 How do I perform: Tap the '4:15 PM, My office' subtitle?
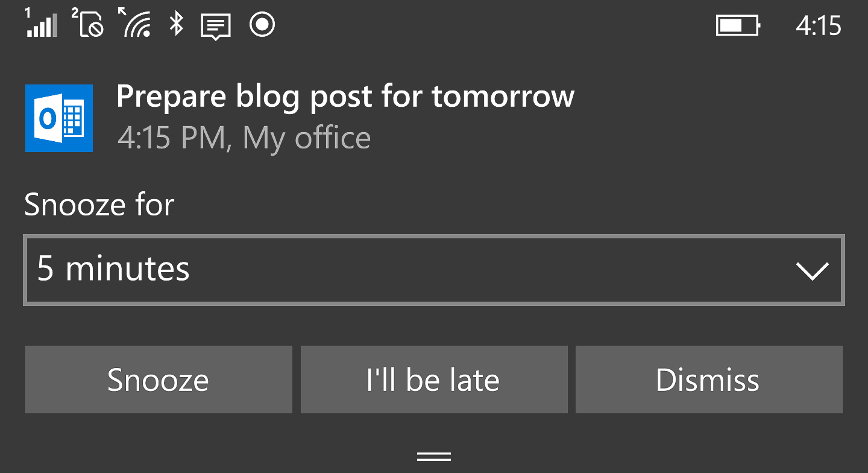[244, 138]
